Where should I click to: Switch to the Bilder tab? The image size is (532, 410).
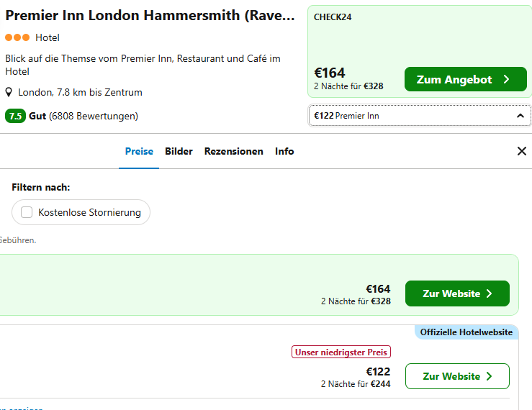click(x=179, y=151)
